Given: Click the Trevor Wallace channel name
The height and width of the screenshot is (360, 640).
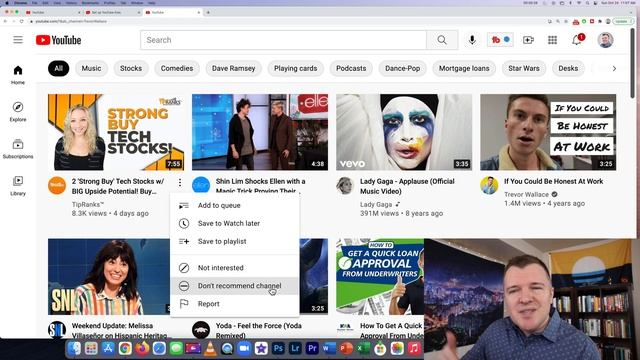Looking at the screenshot, I should [x=526, y=194].
